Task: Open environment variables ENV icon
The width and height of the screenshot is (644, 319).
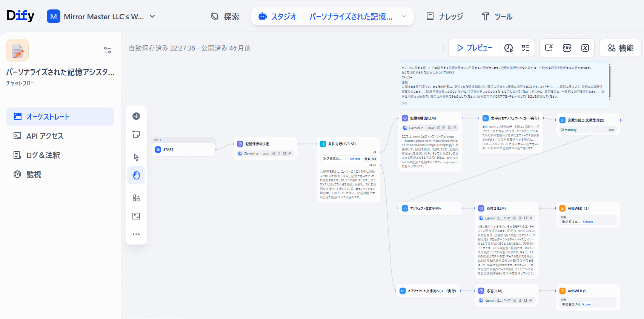Action: tap(567, 48)
